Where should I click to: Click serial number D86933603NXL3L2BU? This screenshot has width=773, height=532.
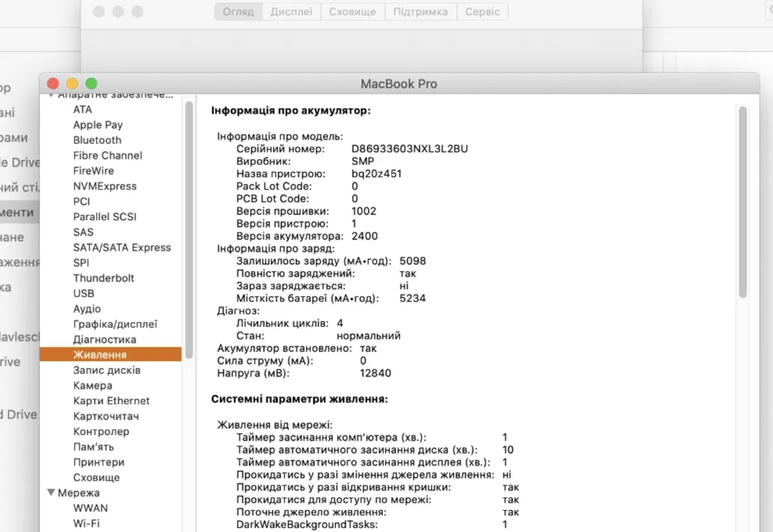pyautogui.click(x=410, y=149)
